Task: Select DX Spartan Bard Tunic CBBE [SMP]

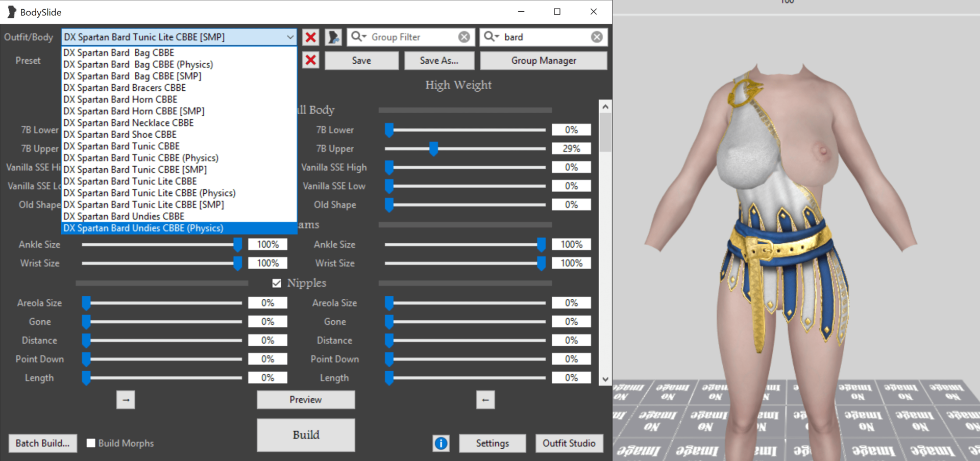Action: coord(179,170)
